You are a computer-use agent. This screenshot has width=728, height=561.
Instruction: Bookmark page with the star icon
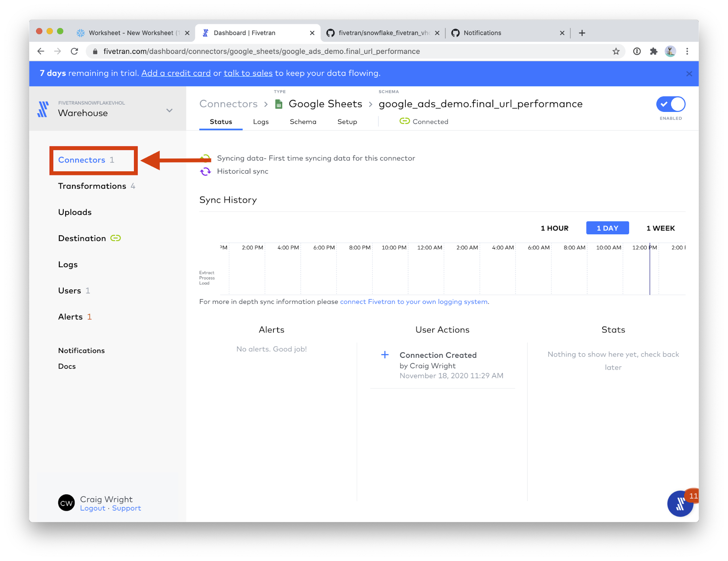[616, 51]
